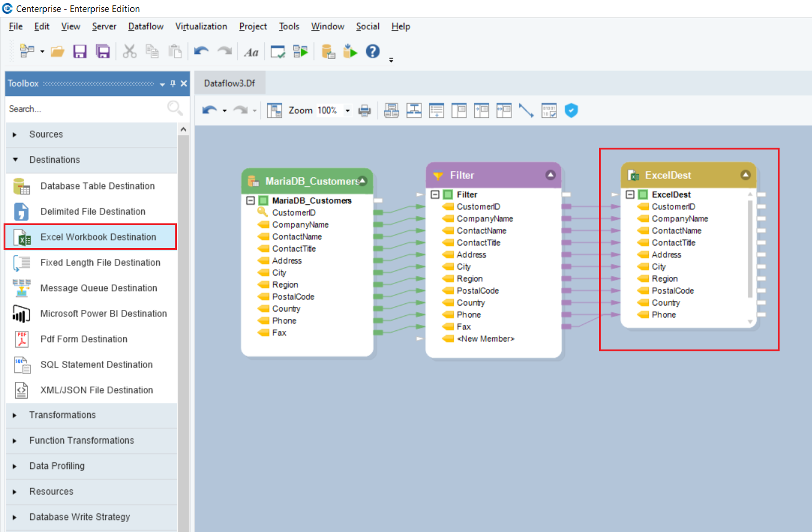Viewport: 812px width, 532px height.
Task: Collapse the MariaDB_Customers tree node
Action: pyautogui.click(x=251, y=201)
